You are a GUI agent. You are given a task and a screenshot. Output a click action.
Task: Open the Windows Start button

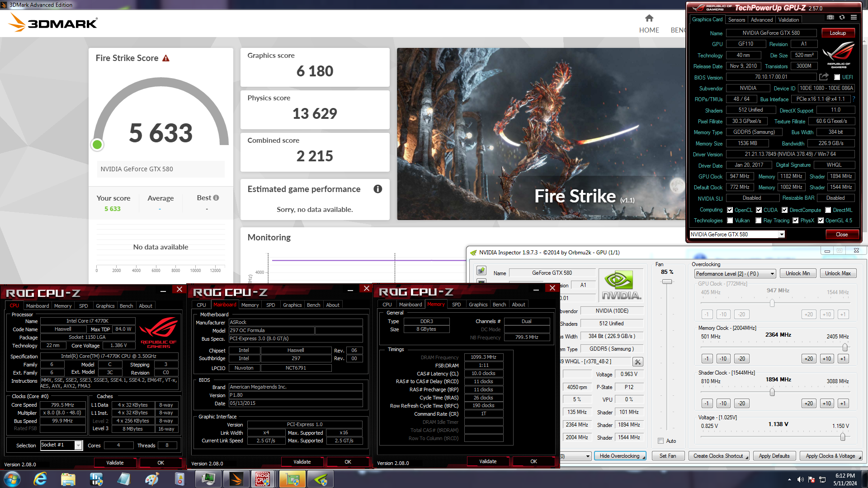click(12, 479)
